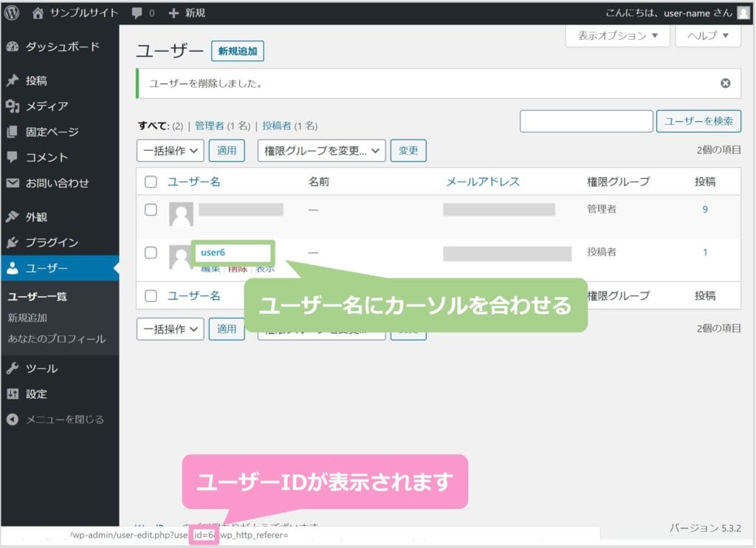Click the envelope icon for Contact
Image resolution: width=756 pixels, height=548 pixels.
[13, 183]
